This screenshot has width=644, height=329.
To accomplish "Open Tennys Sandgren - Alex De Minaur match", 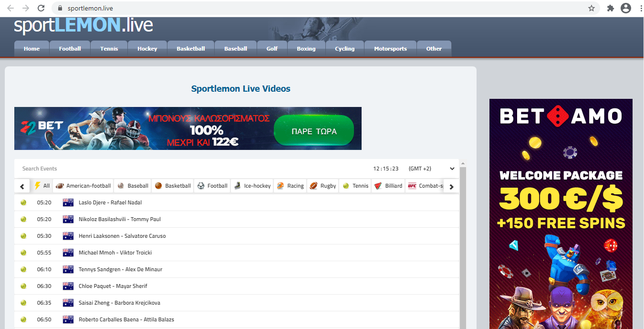I will click(x=120, y=269).
